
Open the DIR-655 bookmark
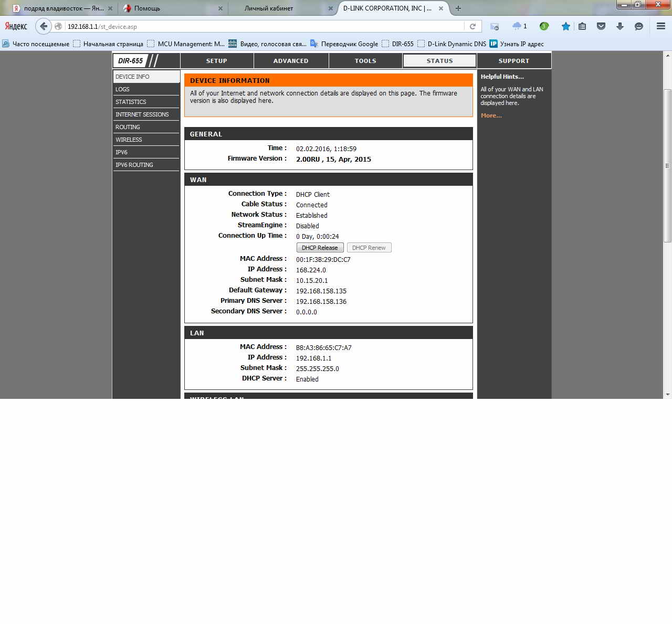(x=398, y=44)
